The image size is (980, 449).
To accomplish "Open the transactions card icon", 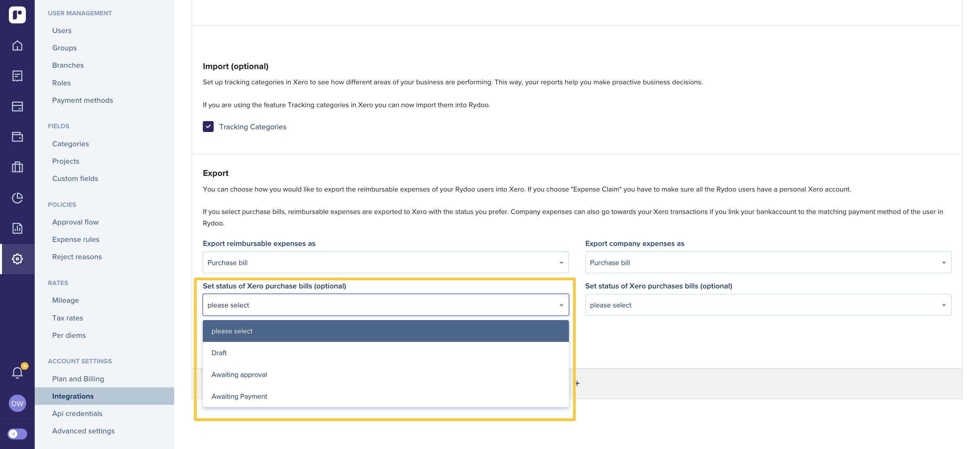I will coord(17,106).
